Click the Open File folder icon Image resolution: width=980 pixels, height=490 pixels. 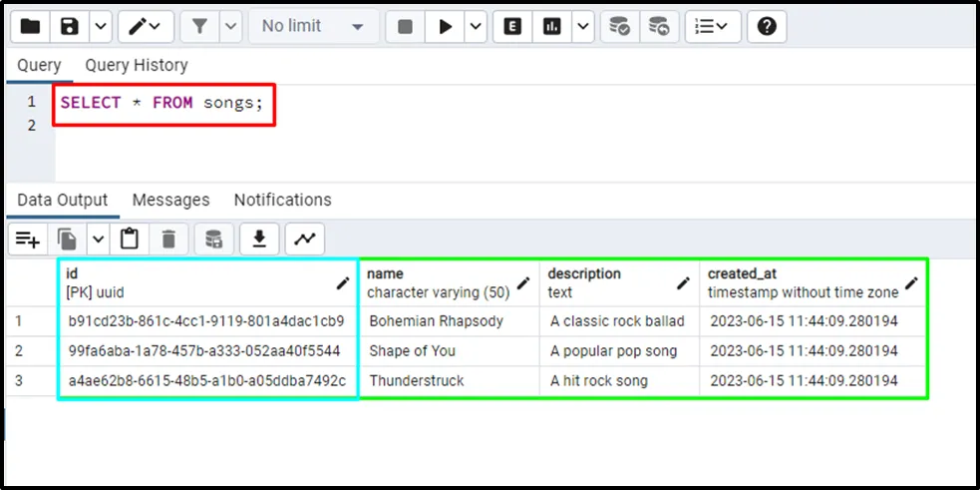[31, 27]
